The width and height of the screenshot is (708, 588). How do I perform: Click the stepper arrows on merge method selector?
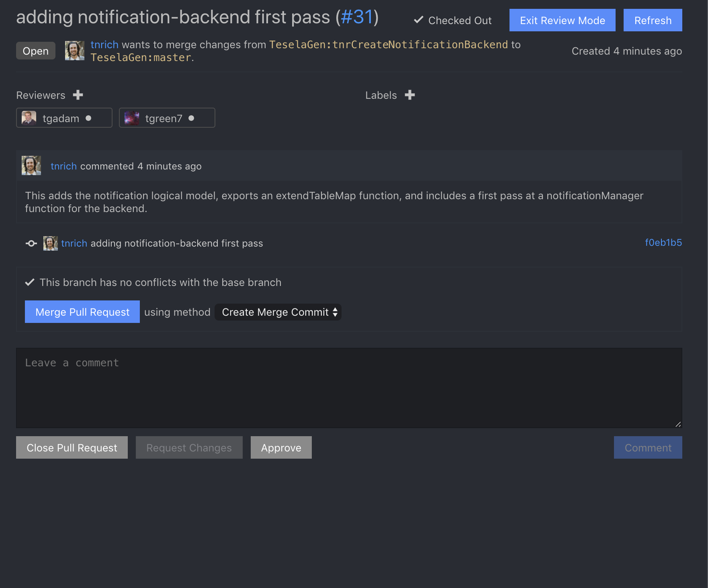(335, 312)
